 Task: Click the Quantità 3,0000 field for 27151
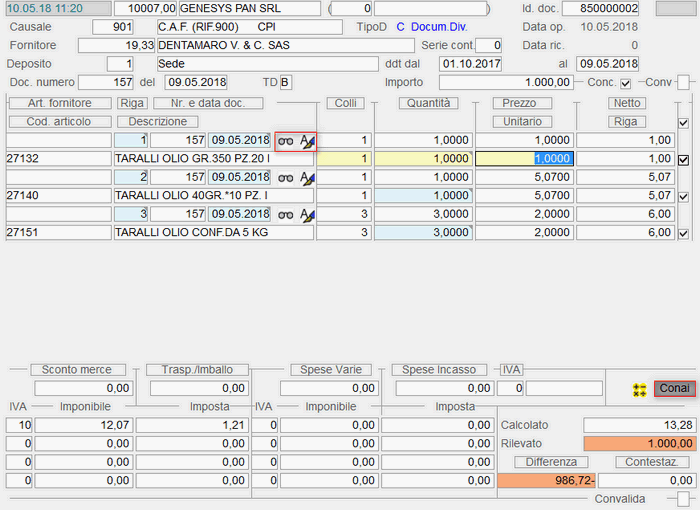click(423, 233)
